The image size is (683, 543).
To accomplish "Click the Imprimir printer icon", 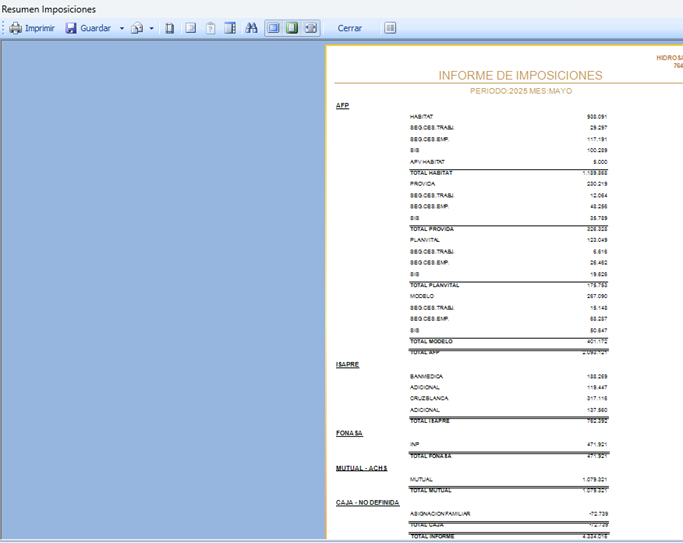I will [x=15, y=28].
